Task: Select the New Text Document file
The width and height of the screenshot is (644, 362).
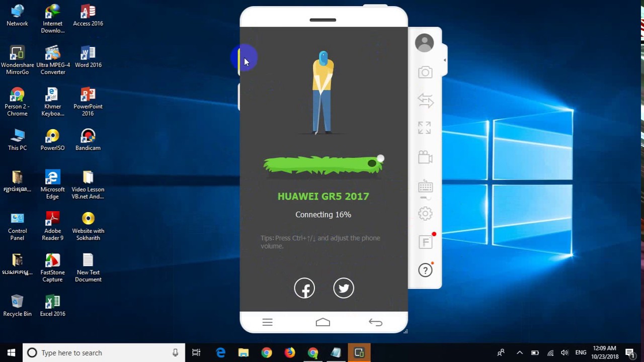Action: 88,268
